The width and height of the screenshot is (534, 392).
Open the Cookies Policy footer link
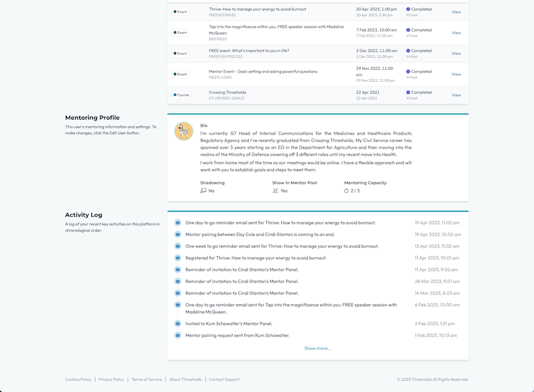click(78, 380)
